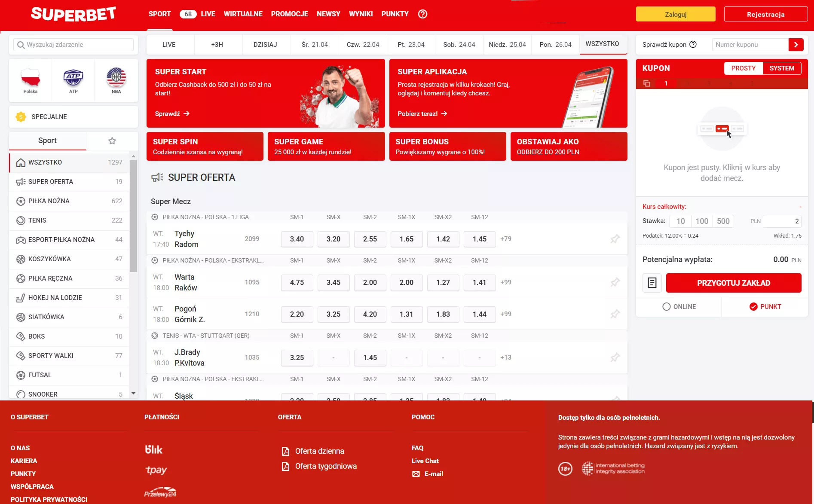Open the Promocje menu
The height and width of the screenshot is (504, 814).
pos(290,14)
